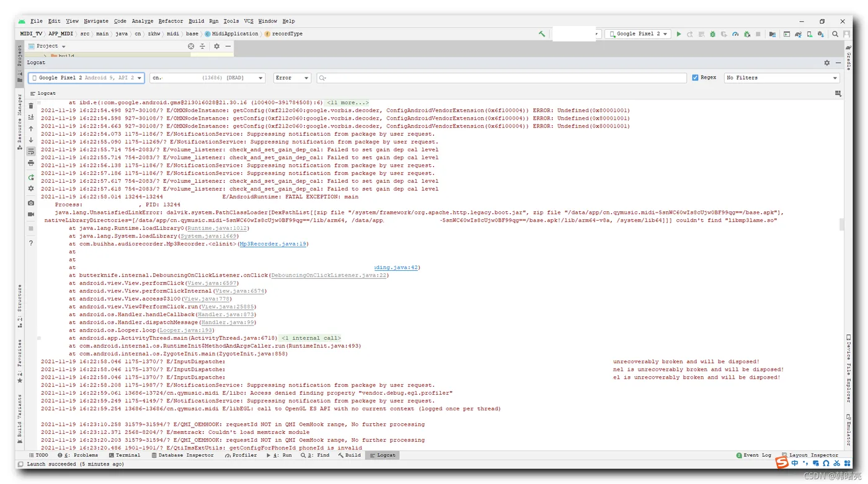Screen dimensions: 868x484
Task: Click the Sync Project with Gradle icon
Action: coord(798,34)
